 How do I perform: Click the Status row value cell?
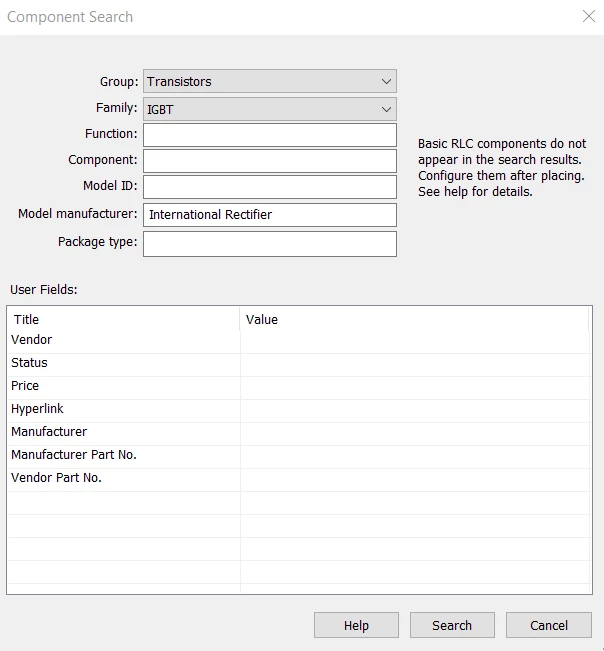(x=415, y=365)
